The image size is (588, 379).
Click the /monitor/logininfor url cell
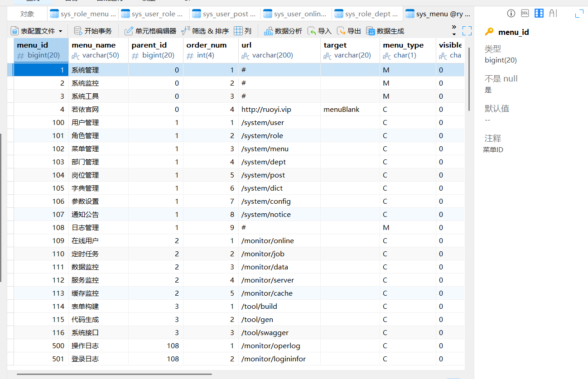pyautogui.click(x=280, y=359)
